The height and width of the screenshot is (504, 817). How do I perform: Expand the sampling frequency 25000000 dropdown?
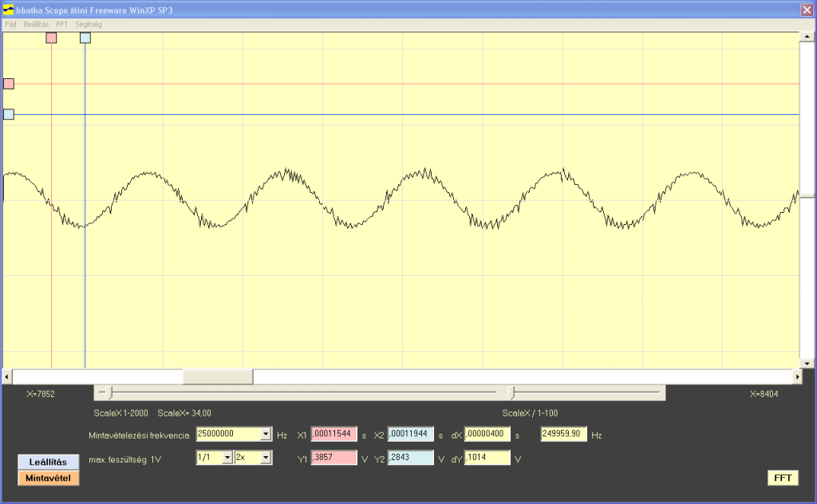[x=266, y=435]
